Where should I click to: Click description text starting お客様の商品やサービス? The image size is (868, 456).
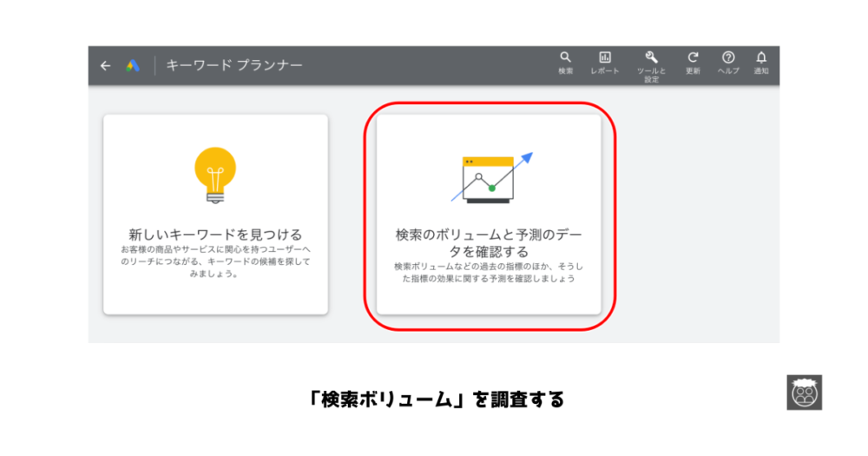[x=215, y=261]
